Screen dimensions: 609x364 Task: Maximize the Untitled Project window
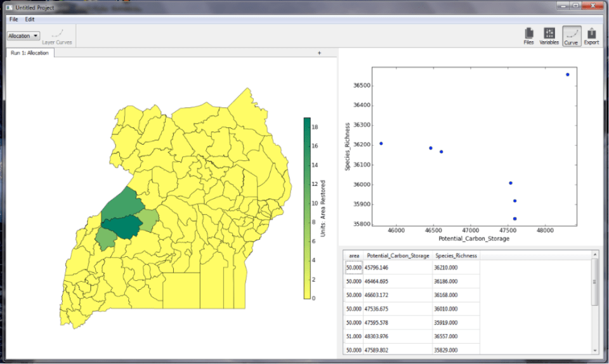[575, 6]
